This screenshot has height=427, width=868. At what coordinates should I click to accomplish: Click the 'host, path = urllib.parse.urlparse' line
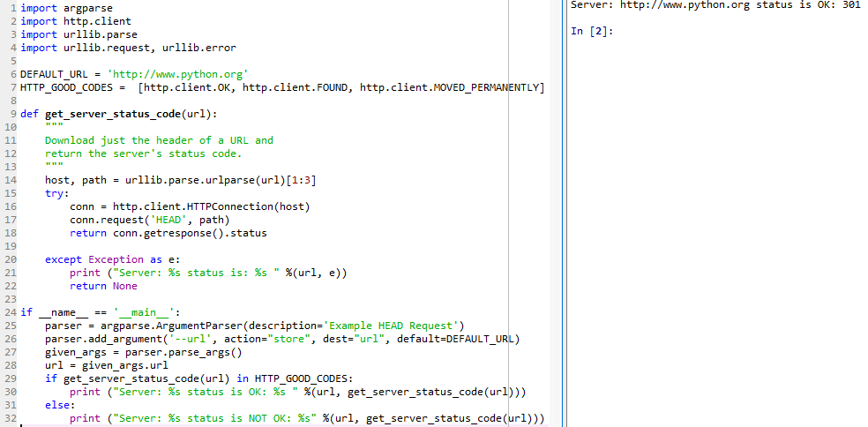click(181, 180)
